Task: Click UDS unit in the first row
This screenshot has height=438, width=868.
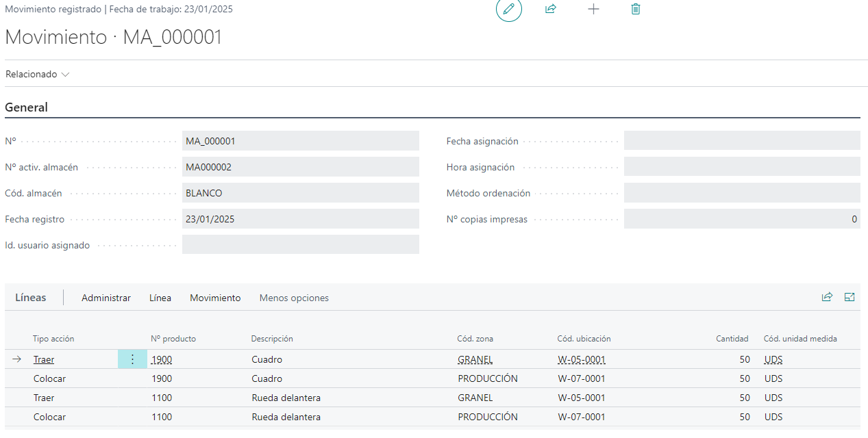Action: [773, 359]
